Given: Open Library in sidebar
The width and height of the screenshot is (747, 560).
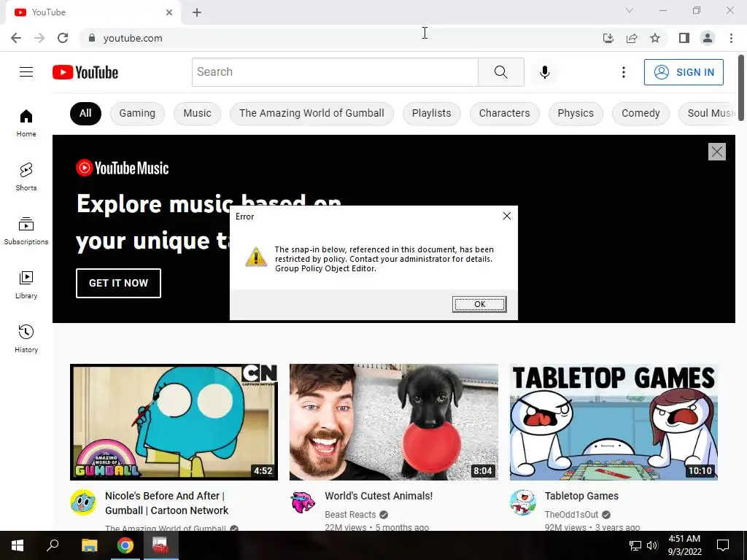Looking at the screenshot, I should point(26,285).
